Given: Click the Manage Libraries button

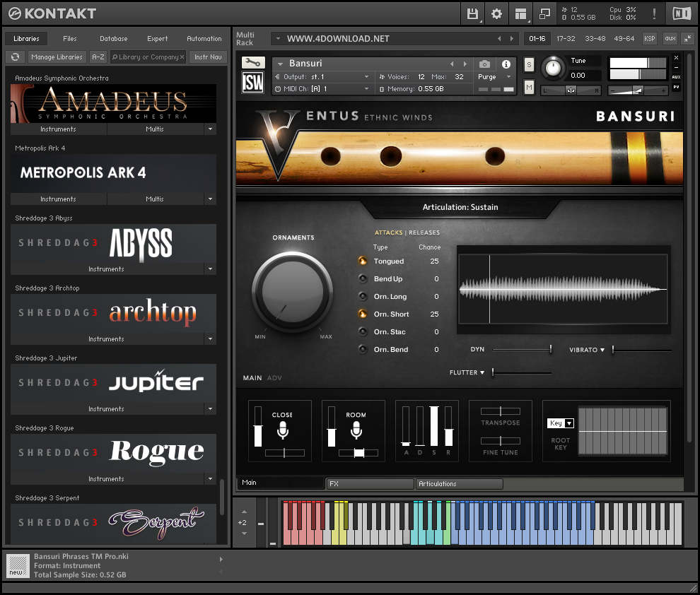Looking at the screenshot, I should [x=57, y=57].
